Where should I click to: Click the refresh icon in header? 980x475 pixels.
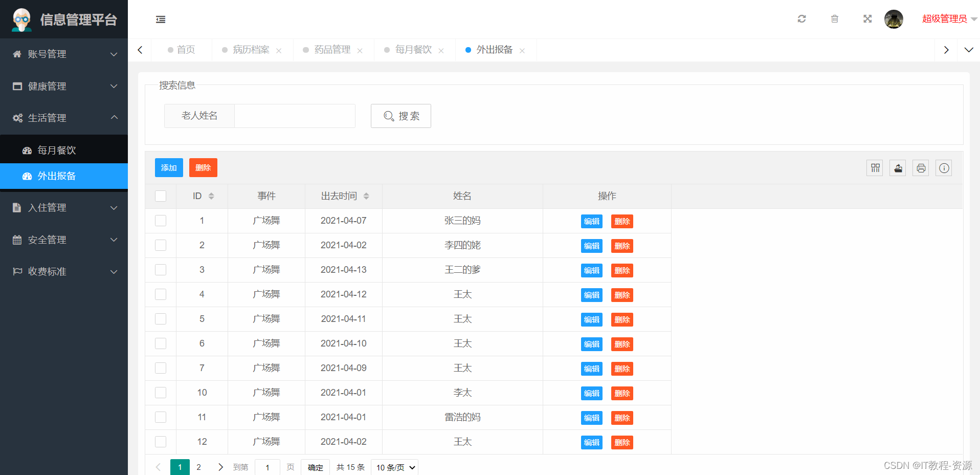801,19
